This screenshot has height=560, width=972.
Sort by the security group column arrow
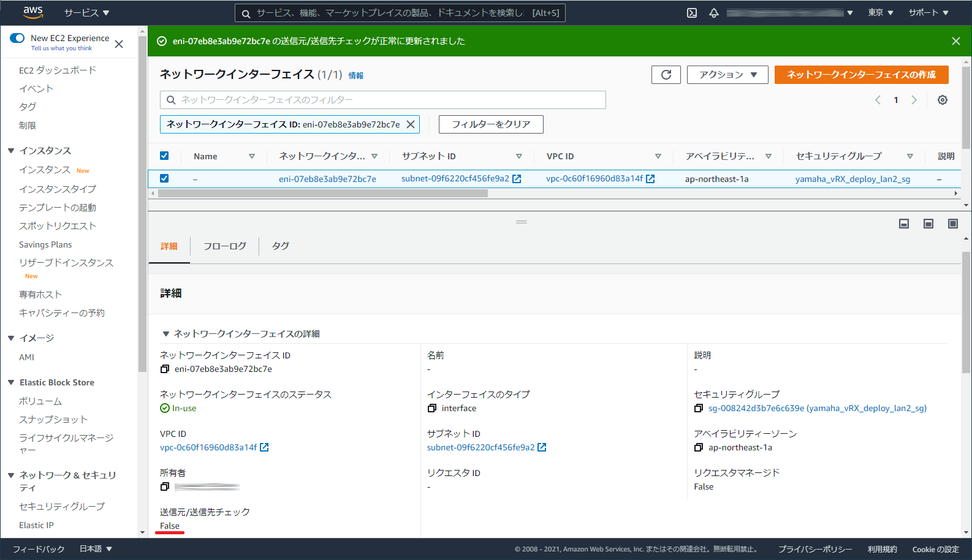click(x=910, y=156)
